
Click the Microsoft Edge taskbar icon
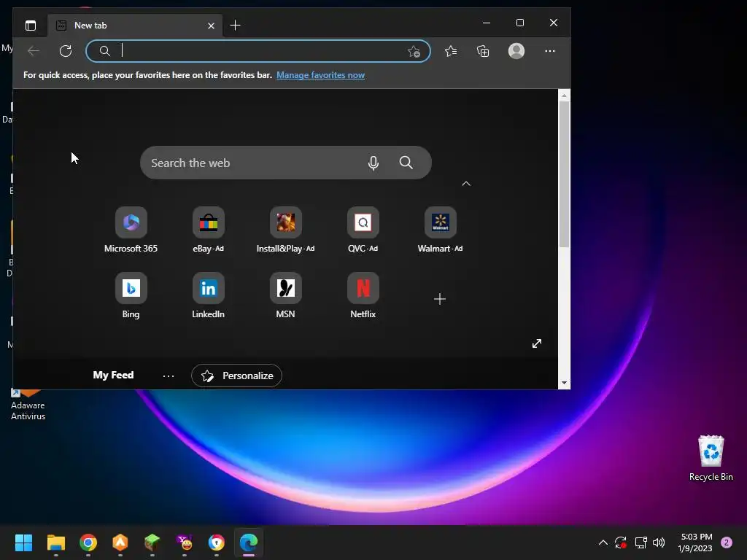(x=249, y=542)
